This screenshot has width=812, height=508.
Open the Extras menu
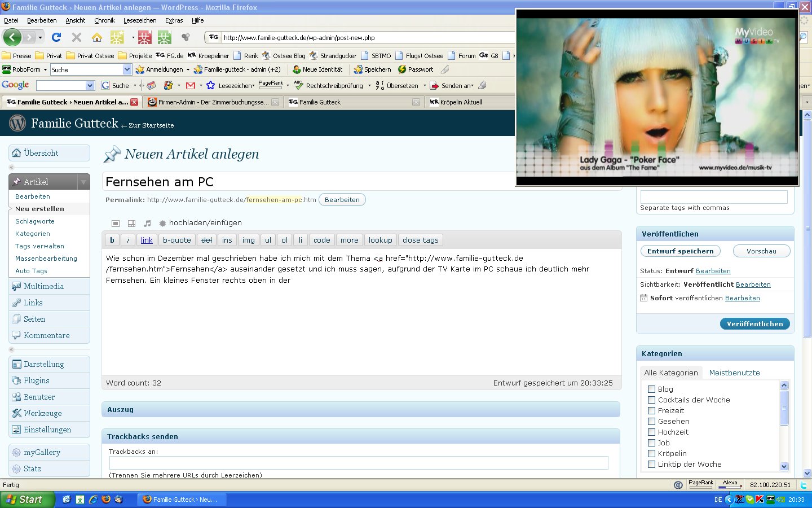pos(174,20)
